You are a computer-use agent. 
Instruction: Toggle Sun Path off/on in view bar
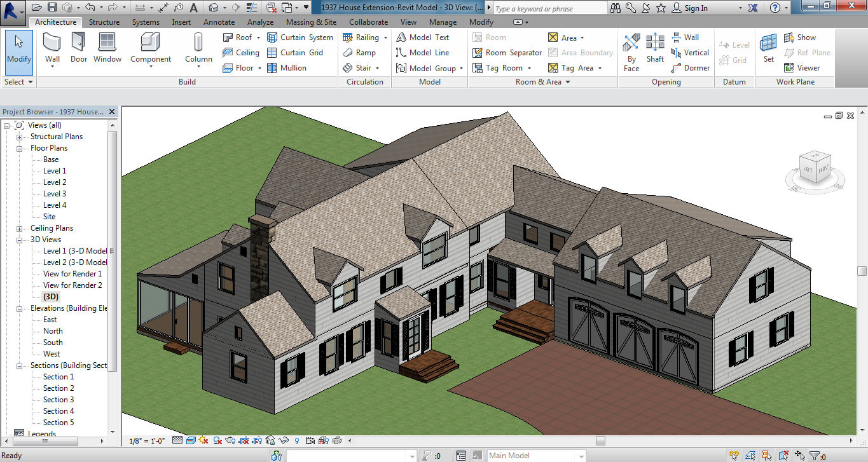tap(203, 440)
